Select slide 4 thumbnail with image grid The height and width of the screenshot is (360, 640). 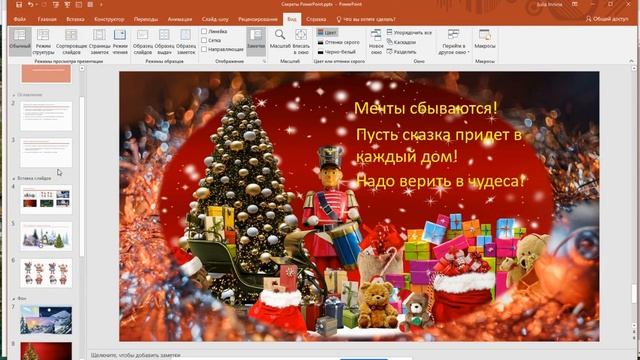(x=46, y=200)
